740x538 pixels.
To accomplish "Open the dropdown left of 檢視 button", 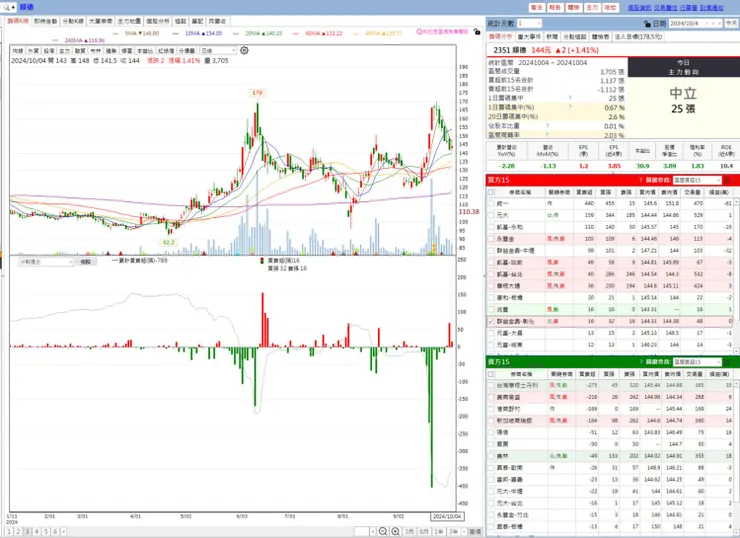I will coord(46,261).
